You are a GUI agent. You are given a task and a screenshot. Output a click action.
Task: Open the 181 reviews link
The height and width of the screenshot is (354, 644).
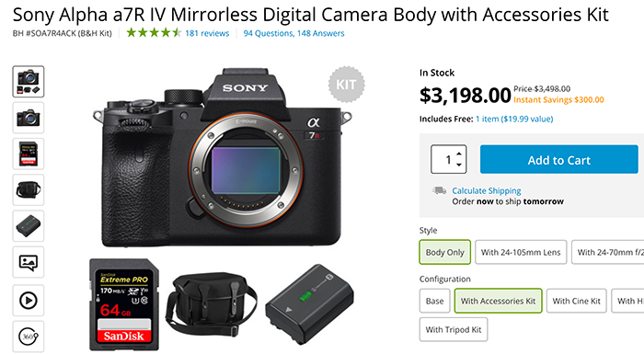207,33
